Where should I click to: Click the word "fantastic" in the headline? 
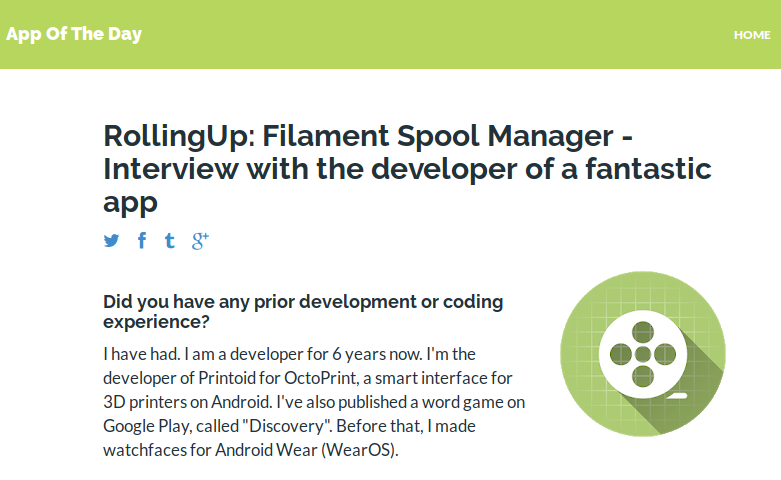pos(647,169)
